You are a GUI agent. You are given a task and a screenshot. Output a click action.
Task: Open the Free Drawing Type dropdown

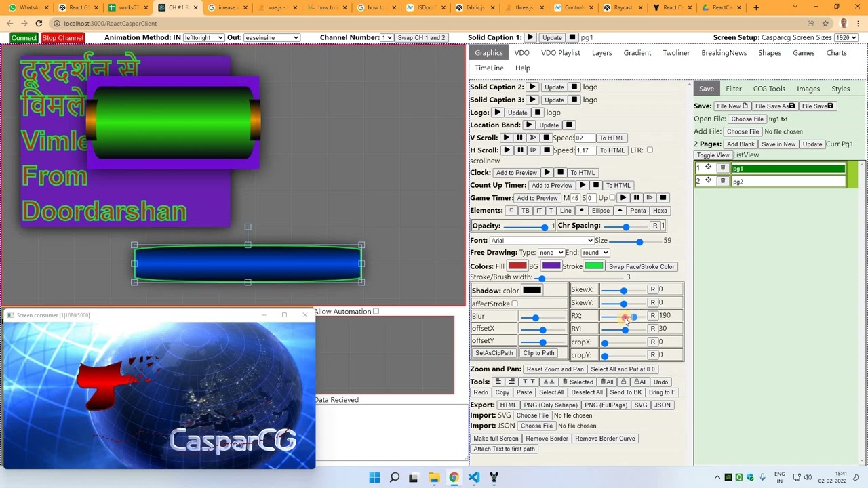tap(551, 253)
